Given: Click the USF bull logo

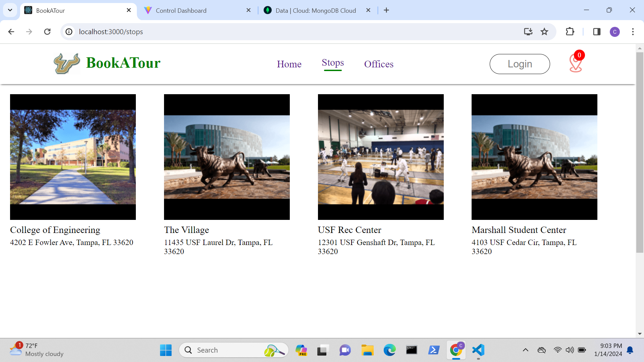Looking at the screenshot, I should (x=67, y=63).
